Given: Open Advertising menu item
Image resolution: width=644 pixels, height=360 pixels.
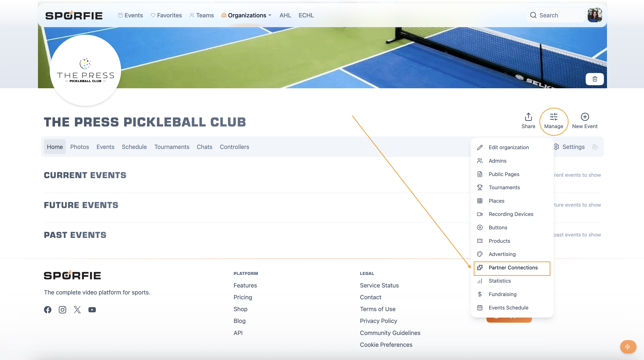Looking at the screenshot, I should 512,254.
